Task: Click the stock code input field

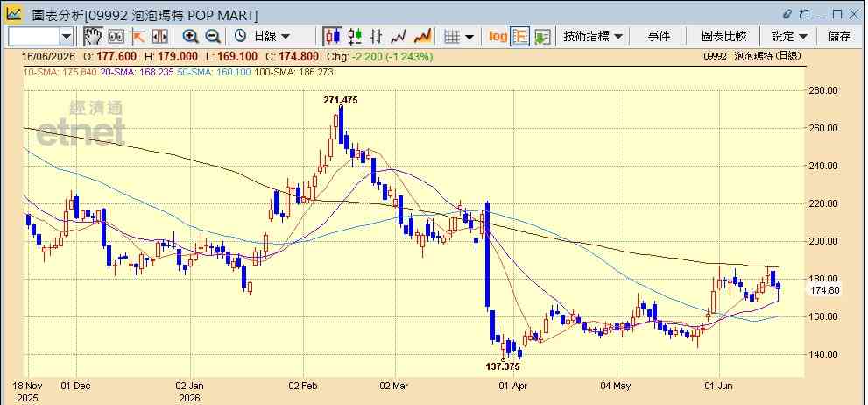Action: coord(34,37)
